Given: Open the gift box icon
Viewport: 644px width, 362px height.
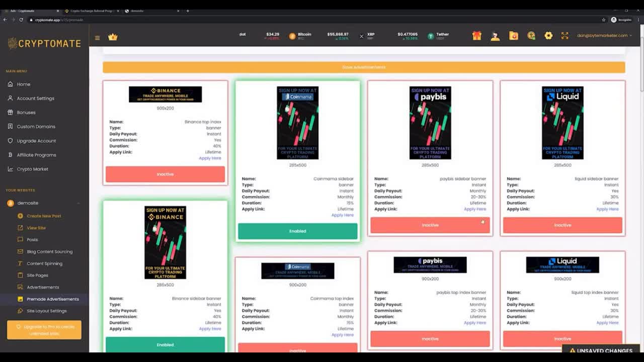Looking at the screenshot, I should click(476, 36).
